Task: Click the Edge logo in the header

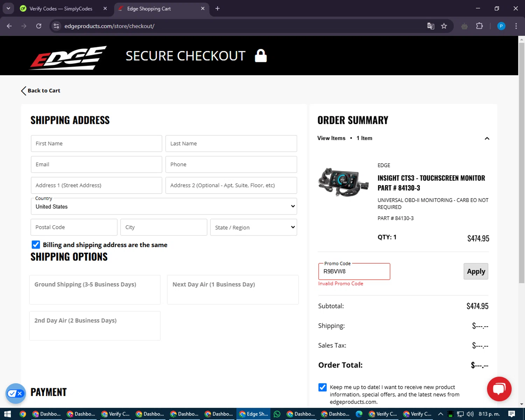Action: click(68, 57)
